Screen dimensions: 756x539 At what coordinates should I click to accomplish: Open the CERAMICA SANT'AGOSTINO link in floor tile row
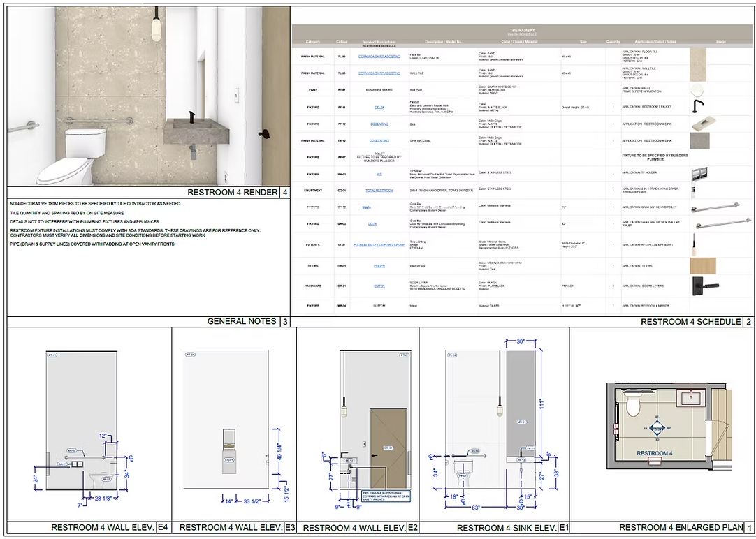[x=379, y=57]
